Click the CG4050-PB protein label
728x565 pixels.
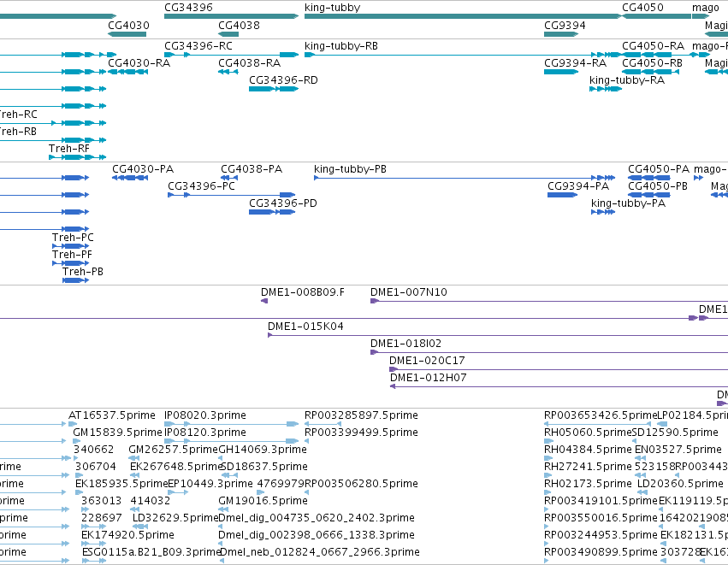coord(658,186)
